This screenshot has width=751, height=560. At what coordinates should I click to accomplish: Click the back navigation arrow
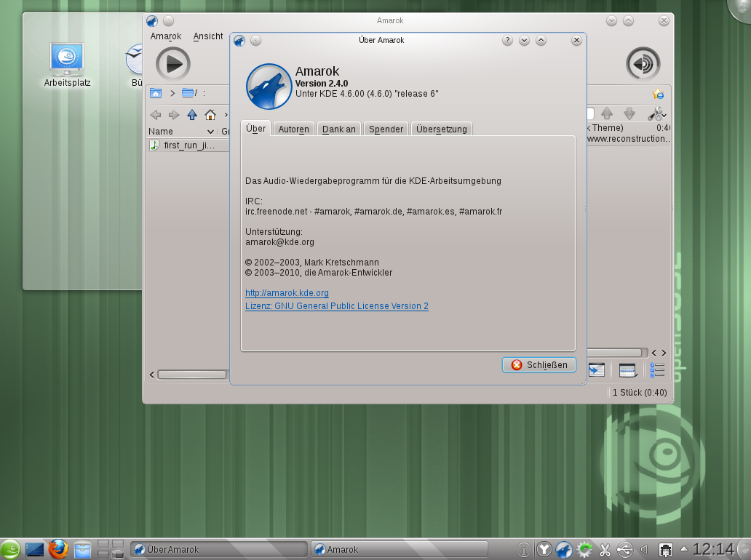[155, 114]
